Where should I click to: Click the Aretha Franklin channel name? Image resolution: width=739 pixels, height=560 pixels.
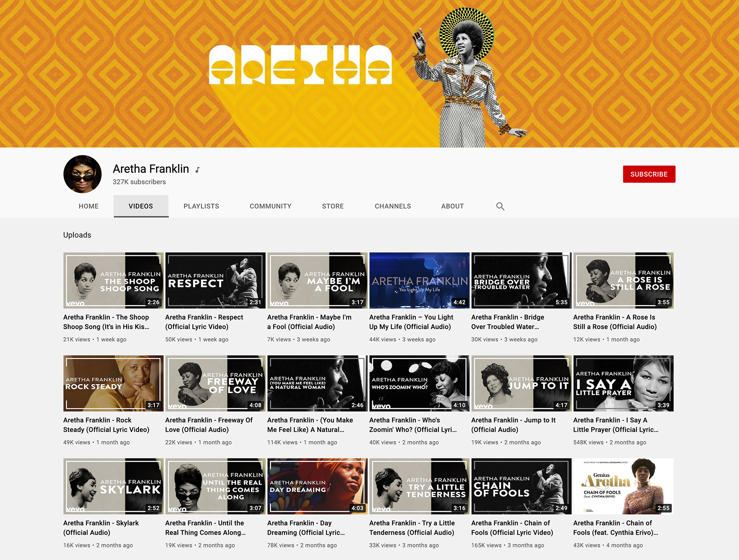point(151,169)
